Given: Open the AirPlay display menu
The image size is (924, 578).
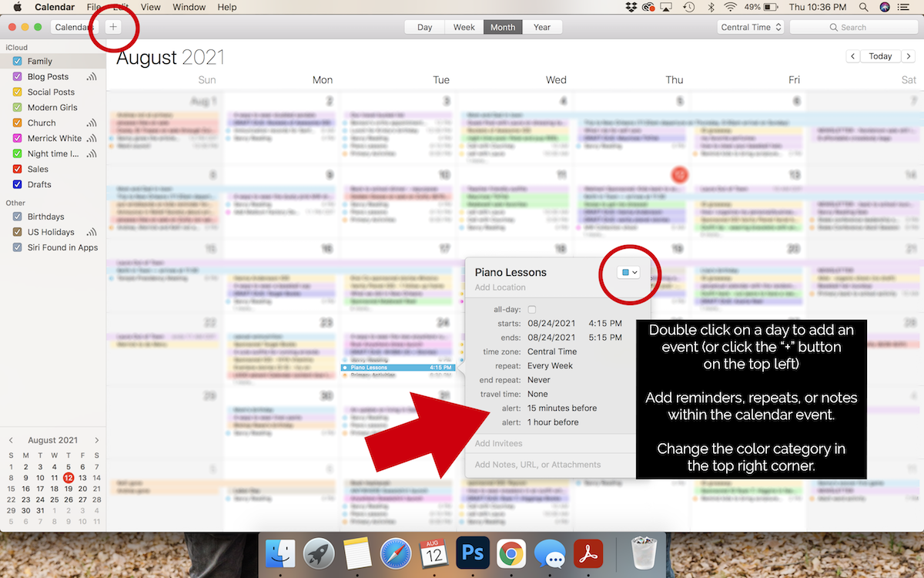Looking at the screenshot, I should coord(667,7).
